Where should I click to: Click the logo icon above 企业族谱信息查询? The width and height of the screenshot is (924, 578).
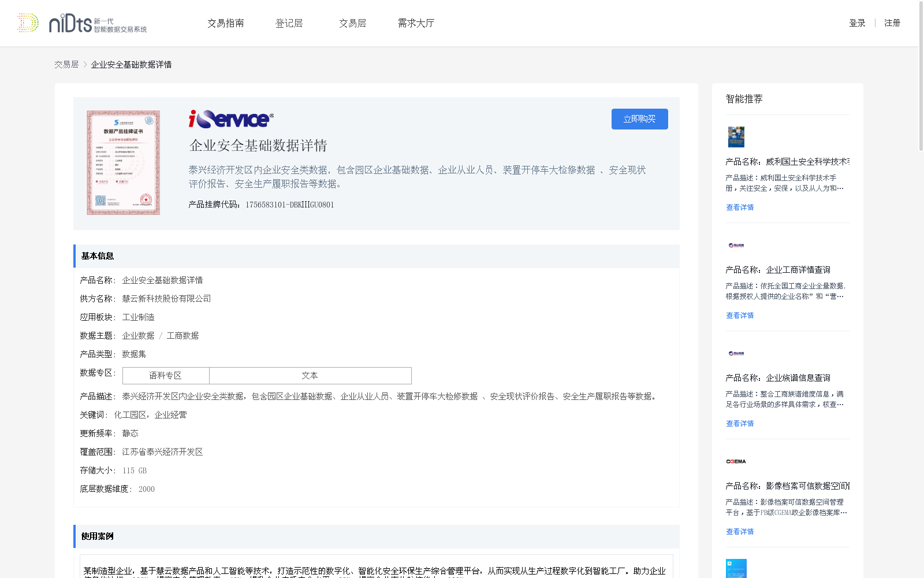(x=736, y=353)
